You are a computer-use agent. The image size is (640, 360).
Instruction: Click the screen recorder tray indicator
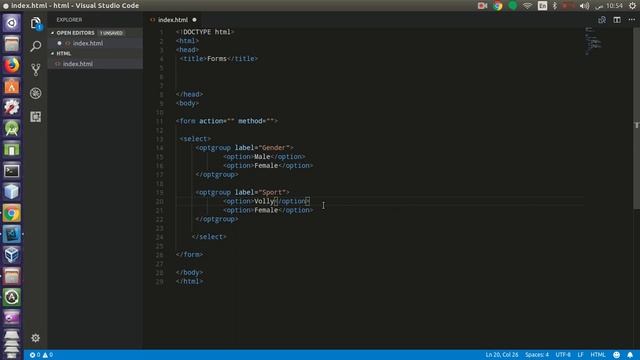coord(482,6)
